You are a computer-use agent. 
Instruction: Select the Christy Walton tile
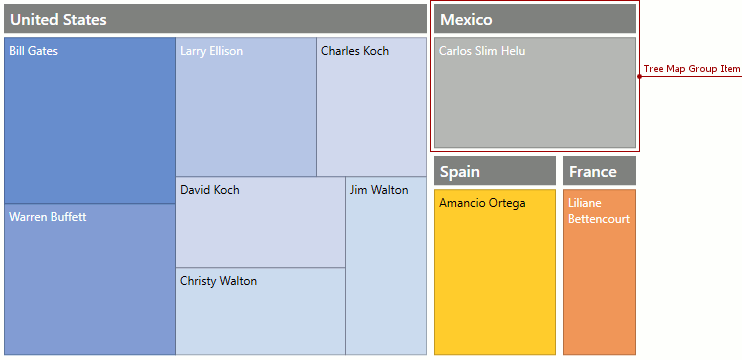(x=260, y=311)
